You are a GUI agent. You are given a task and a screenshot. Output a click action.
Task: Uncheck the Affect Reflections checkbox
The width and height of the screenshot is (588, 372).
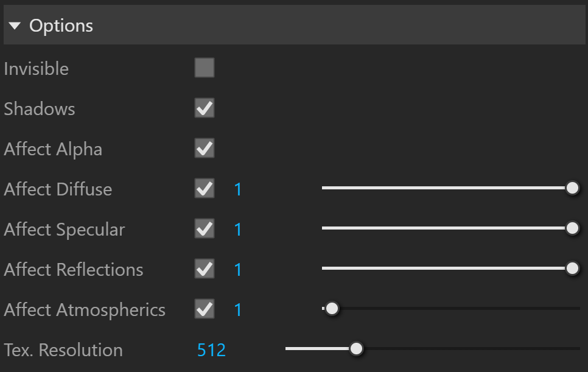[x=205, y=268]
